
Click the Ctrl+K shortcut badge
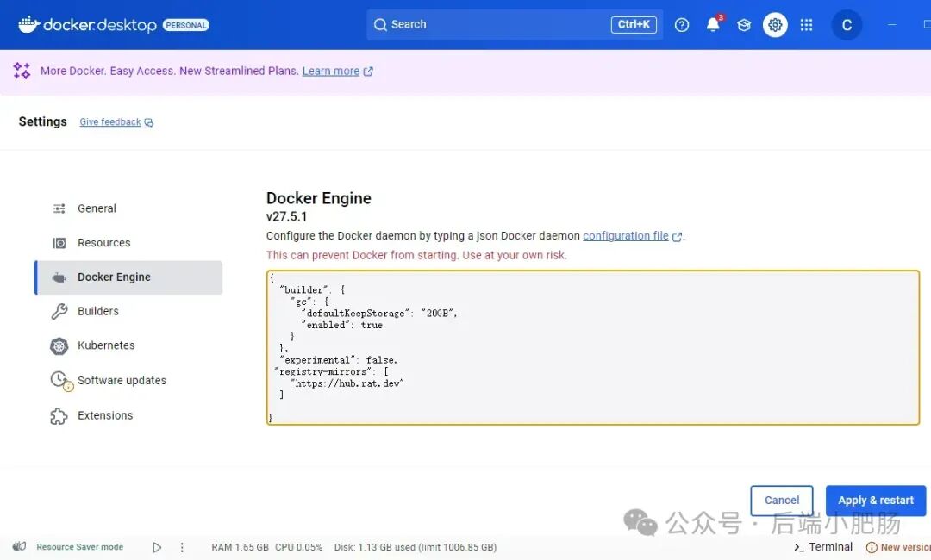click(x=634, y=25)
